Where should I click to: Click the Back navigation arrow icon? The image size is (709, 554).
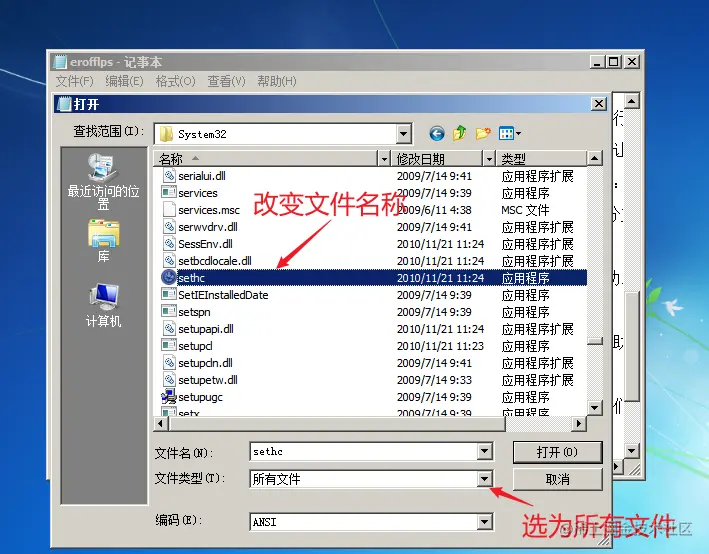[436, 133]
